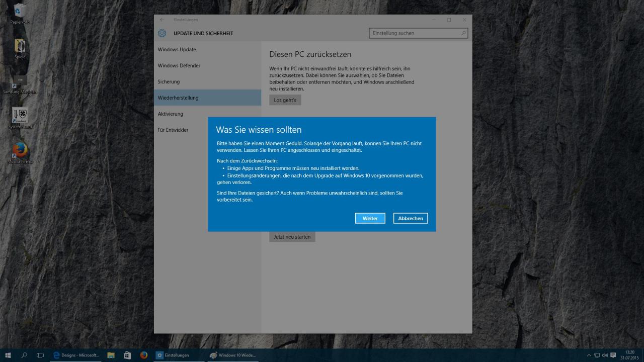
Task: Open the Sicherung section
Action: [x=207, y=81]
